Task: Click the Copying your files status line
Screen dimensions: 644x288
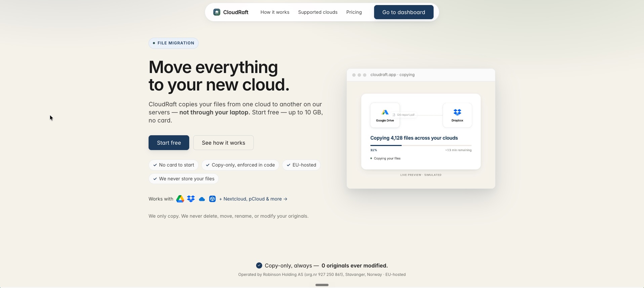Action: pos(386,158)
